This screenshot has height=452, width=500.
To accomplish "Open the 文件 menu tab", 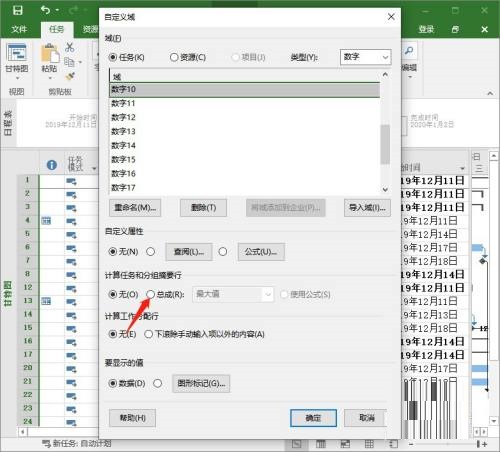I will [19, 29].
